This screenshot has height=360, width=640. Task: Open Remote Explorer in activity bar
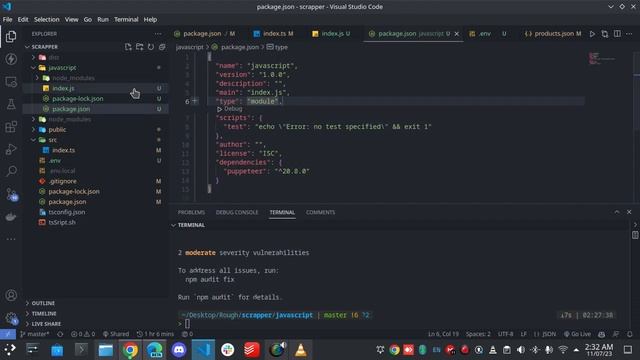(x=11, y=82)
